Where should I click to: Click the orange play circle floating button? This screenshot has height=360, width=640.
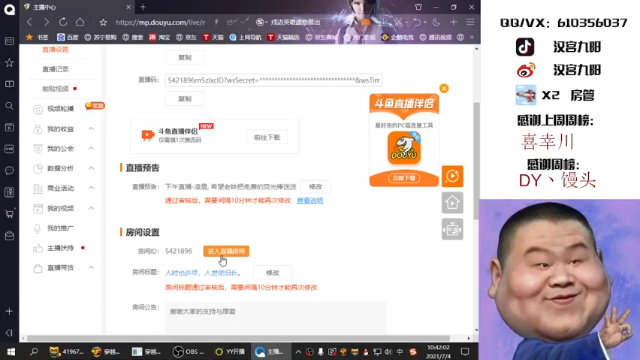coord(452,176)
